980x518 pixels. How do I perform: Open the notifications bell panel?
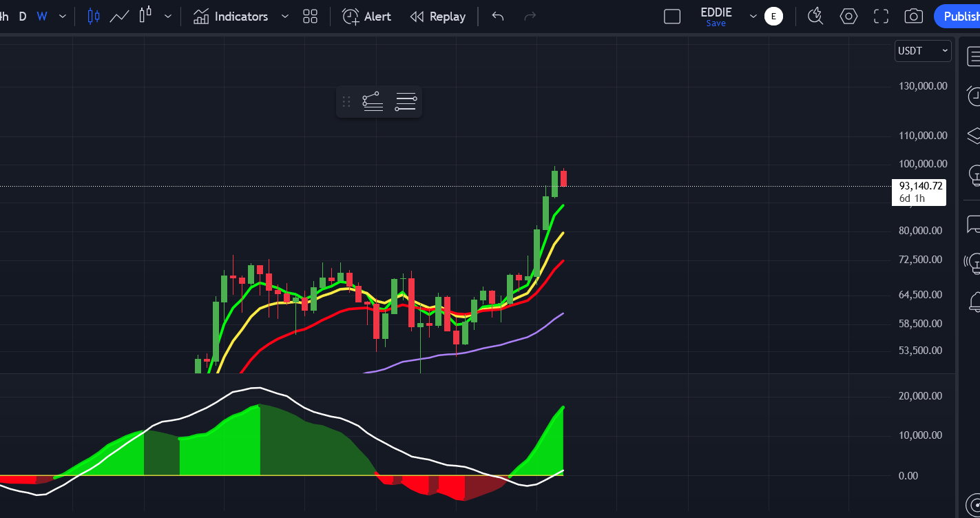(x=974, y=302)
